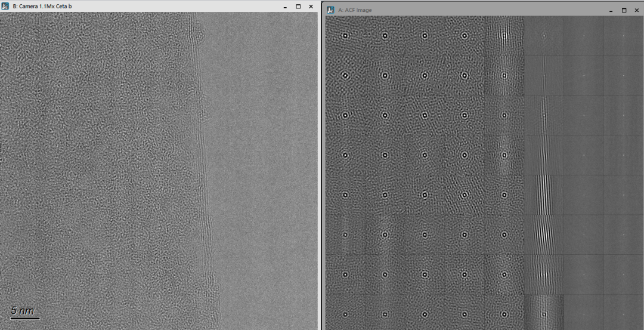Image resolution: width=644 pixels, height=330 pixels.
Task: Click the top-row ACF tile with vertical fringes
Action: [504, 36]
